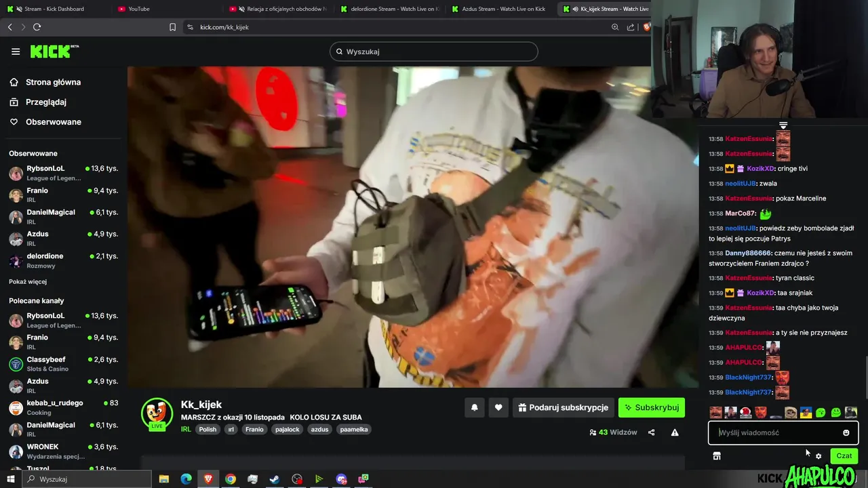Insert the Ukraine flag quick emote
This screenshot has width=868, height=488.
[806, 412]
